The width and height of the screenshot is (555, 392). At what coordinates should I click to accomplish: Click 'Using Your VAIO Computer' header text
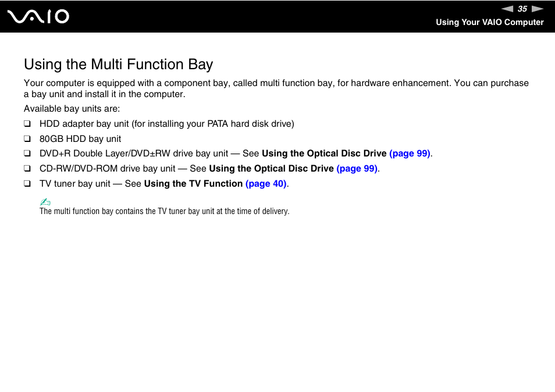489,22
